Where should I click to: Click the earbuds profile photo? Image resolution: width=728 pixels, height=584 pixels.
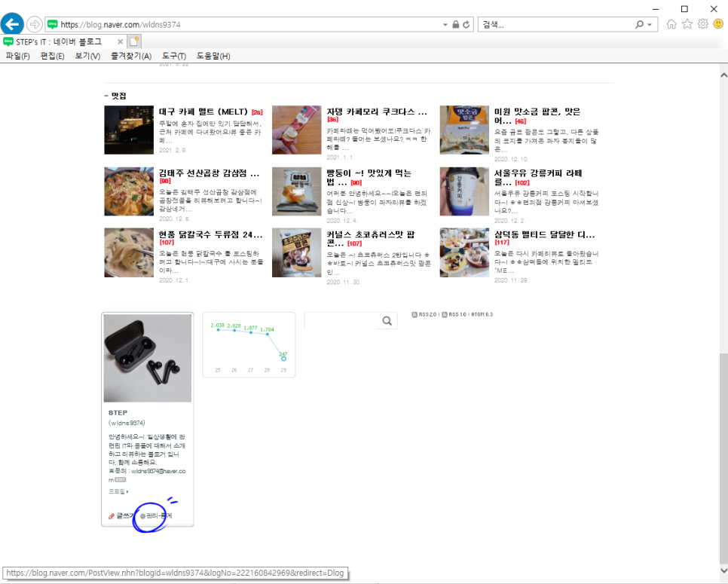148,359
